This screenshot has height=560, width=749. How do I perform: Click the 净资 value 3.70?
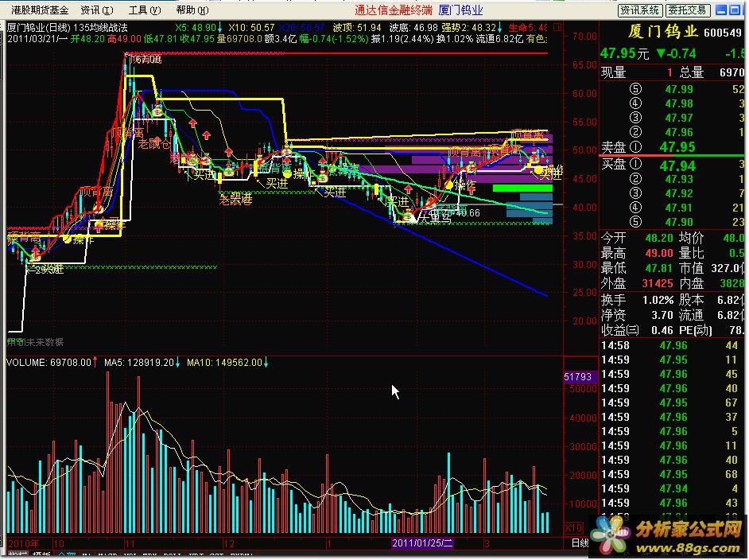point(662,315)
